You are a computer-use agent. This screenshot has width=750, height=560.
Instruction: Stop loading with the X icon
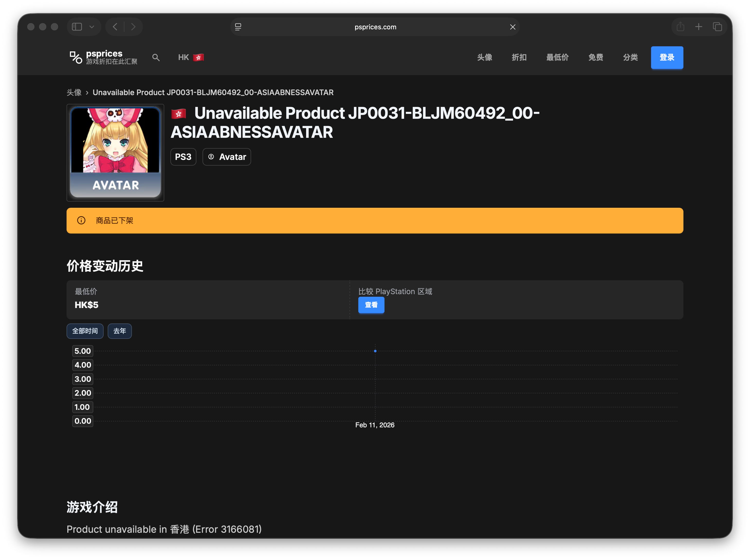click(513, 27)
